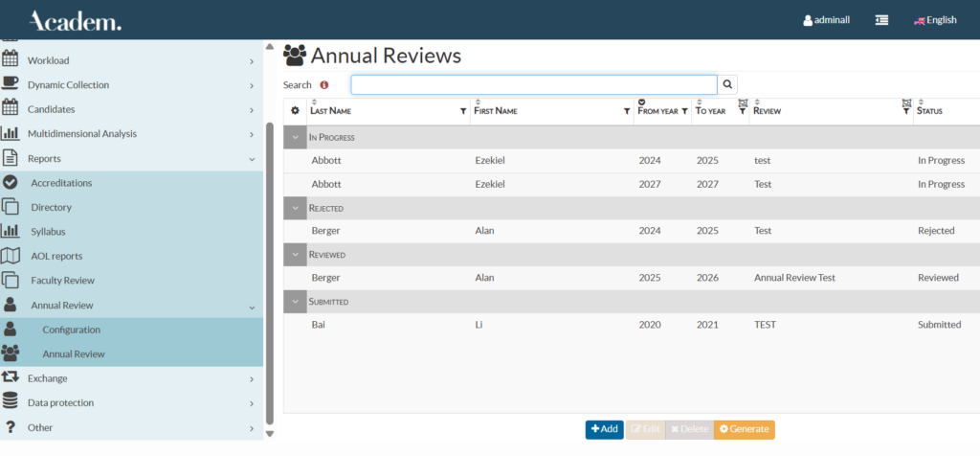
Task: Click the red search info icon
Action: pyautogui.click(x=324, y=85)
